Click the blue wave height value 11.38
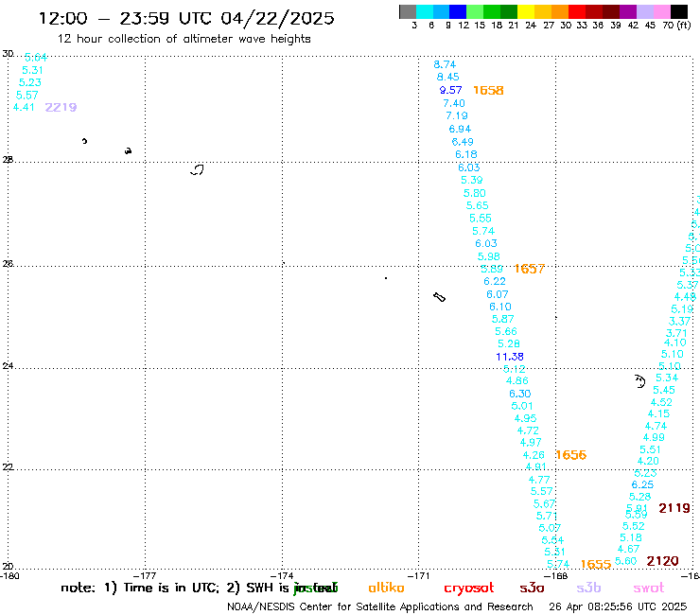This screenshot has height=615, width=700. click(510, 357)
